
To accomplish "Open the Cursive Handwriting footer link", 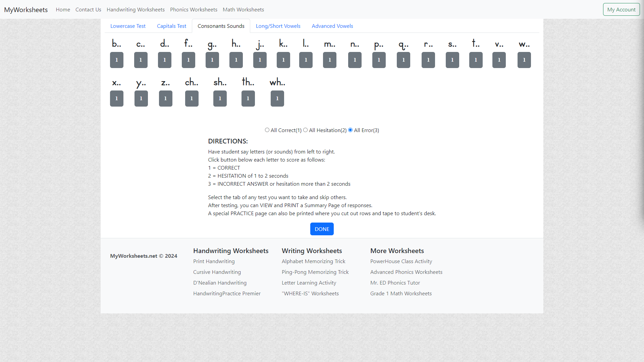I will [217, 272].
